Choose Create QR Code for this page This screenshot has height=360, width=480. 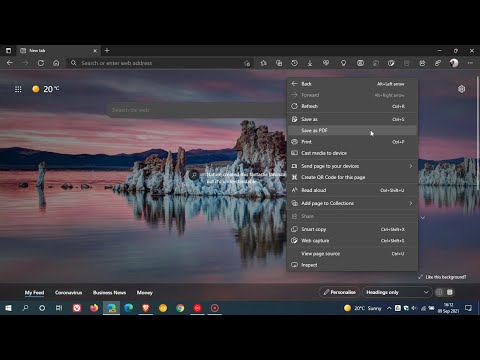tap(352, 177)
